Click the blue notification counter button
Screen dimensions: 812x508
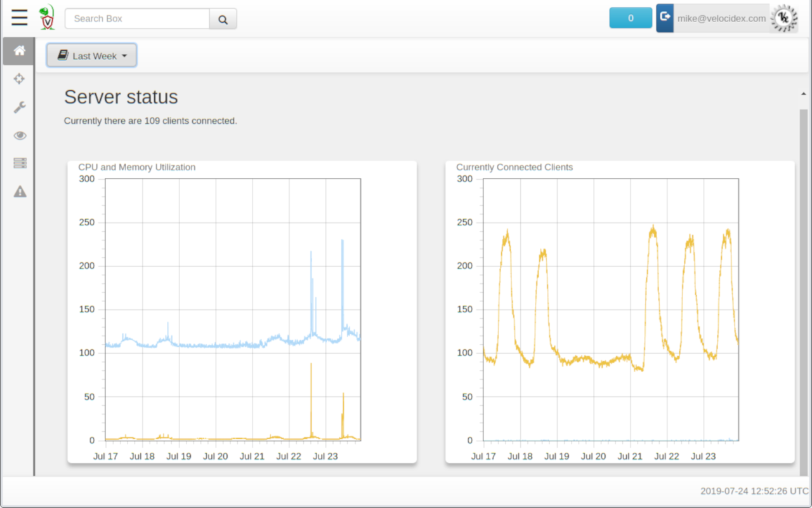(631, 18)
